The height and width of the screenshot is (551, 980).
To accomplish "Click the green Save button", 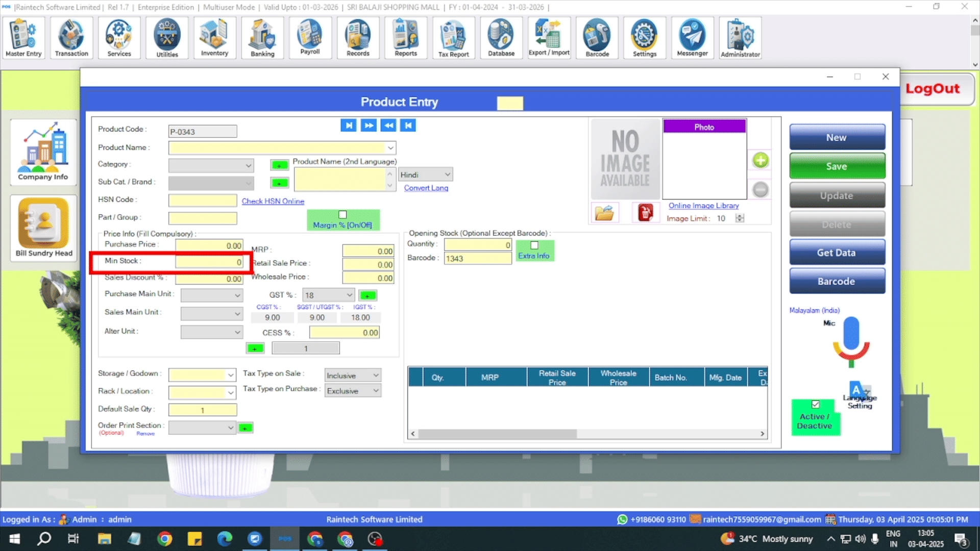I will (837, 166).
